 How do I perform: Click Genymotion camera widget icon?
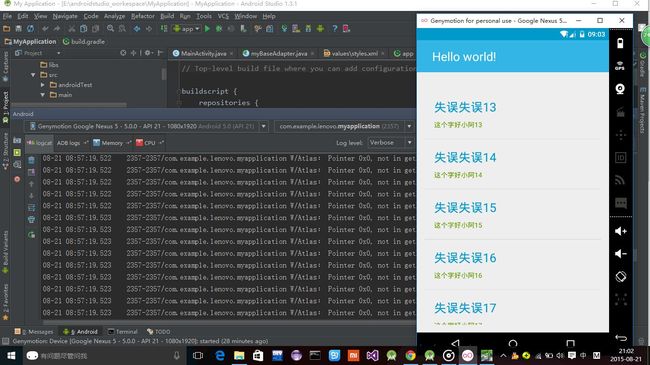tap(620, 89)
